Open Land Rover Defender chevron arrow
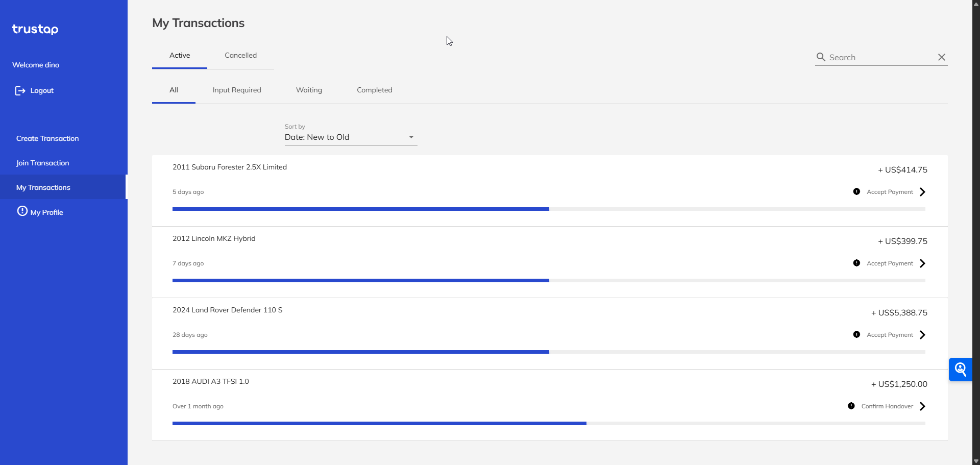Image resolution: width=980 pixels, height=465 pixels. coord(922,335)
